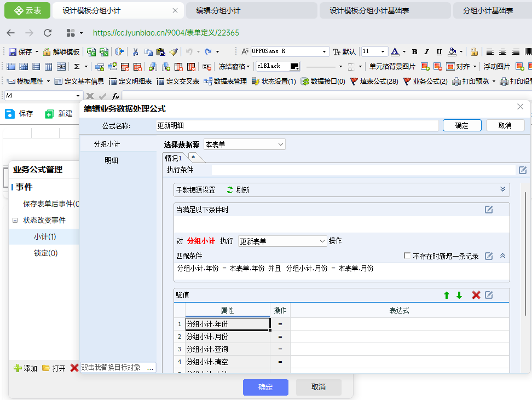The height and width of the screenshot is (400, 532).
Task: Click the font color A icon
Action: pyautogui.click(x=395, y=51)
